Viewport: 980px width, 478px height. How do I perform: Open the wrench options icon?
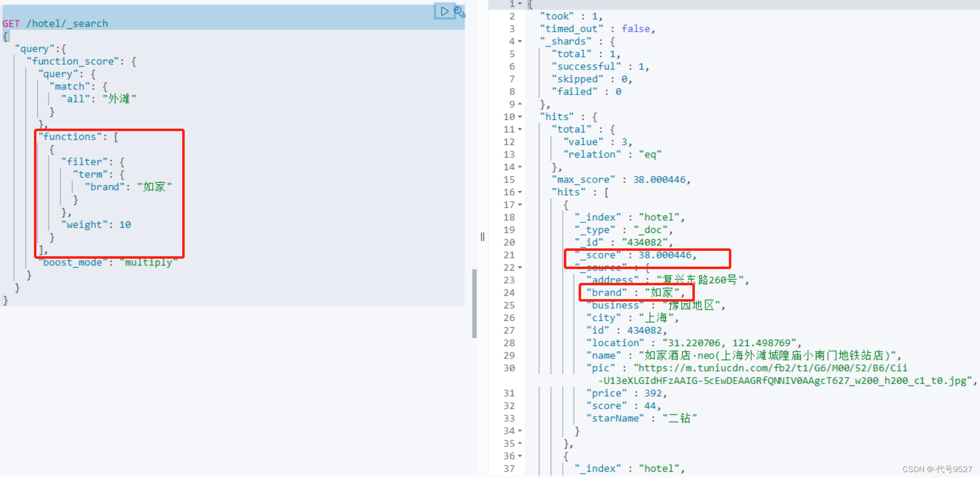[x=459, y=12]
